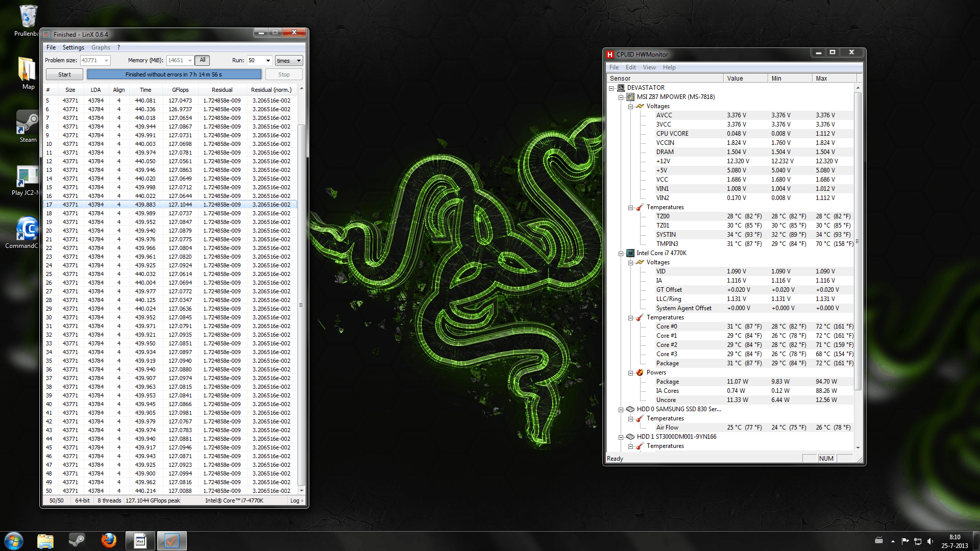Click the Sensor column header in HWMonitor
Image resolution: width=980 pixels, height=551 pixels.
pyautogui.click(x=665, y=79)
